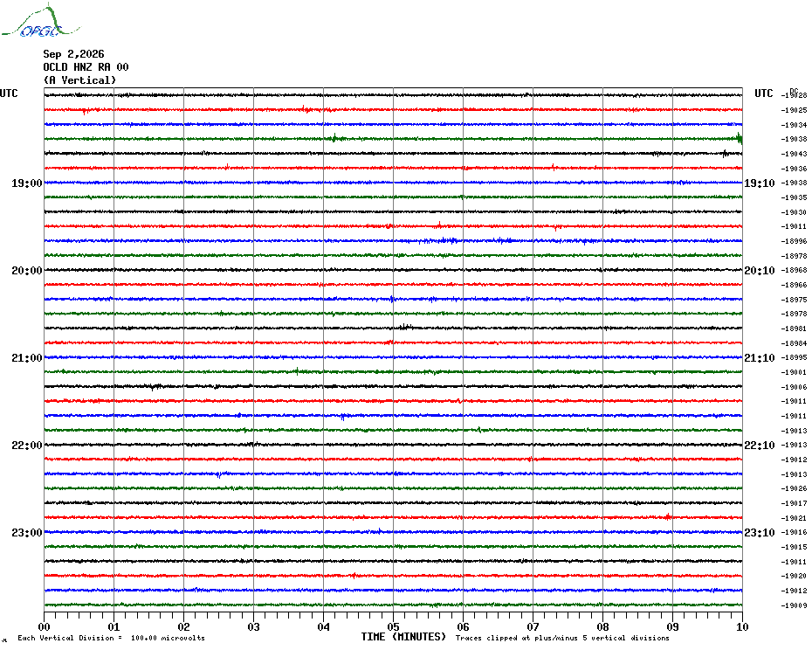Click the UTC label at top right

pyautogui.click(x=763, y=93)
